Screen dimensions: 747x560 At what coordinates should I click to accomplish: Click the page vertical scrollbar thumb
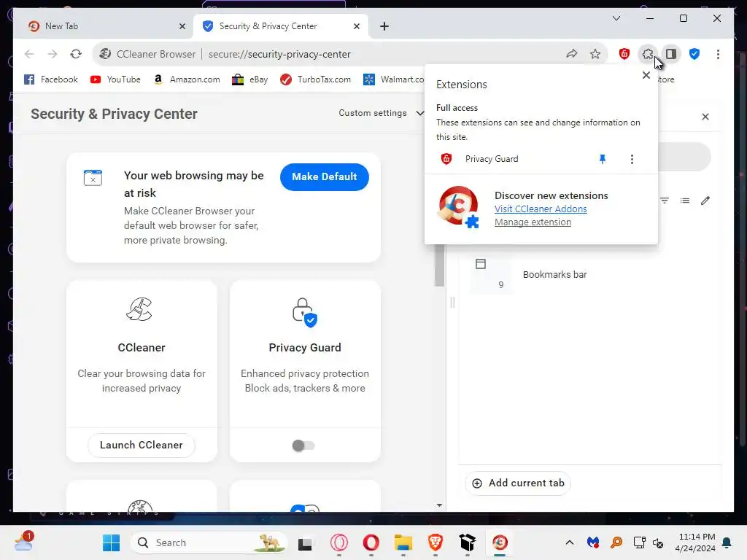pos(439,264)
